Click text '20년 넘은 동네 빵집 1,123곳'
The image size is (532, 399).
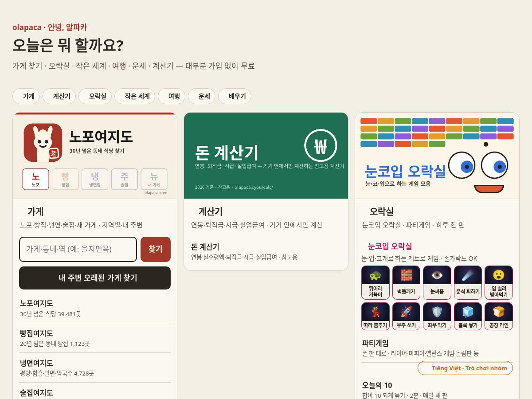coord(55,344)
